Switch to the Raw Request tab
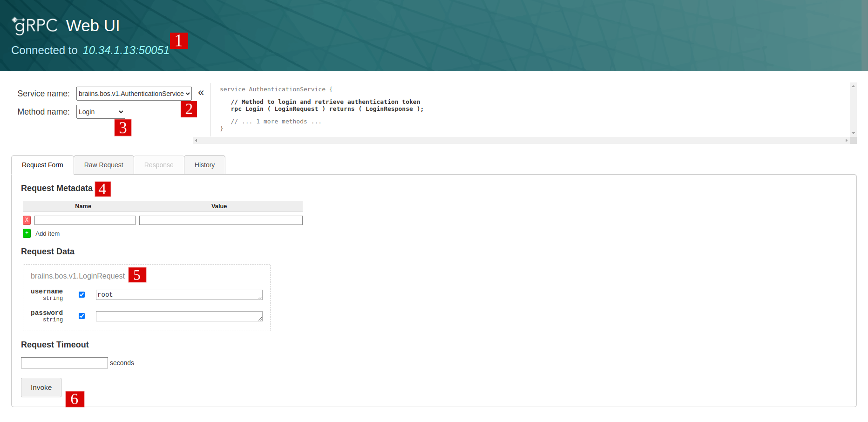The height and width of the screenshot is (422, 868). (x=104, y=165)
